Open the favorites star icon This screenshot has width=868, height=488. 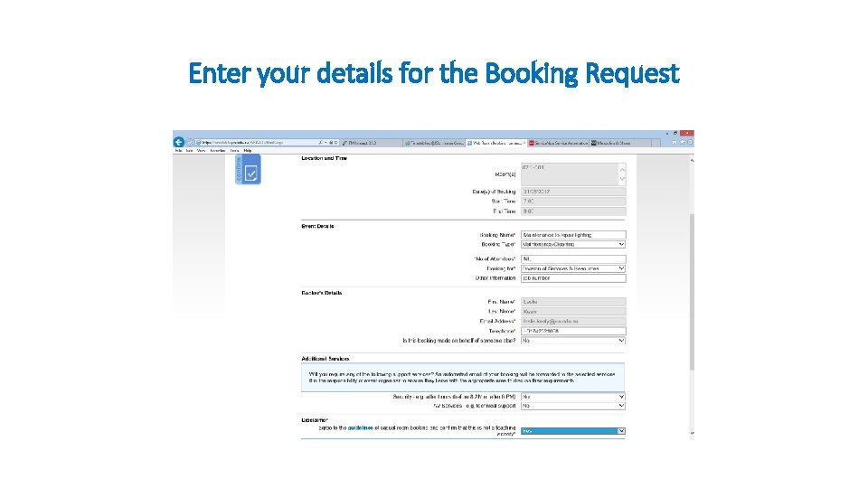tap(682, 142)
